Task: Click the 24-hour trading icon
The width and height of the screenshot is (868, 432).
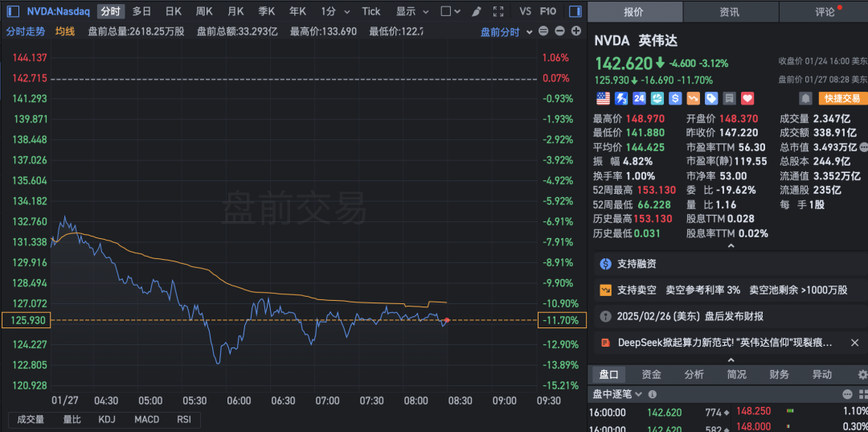Action: pyautogui.click(x=639, y=99)
